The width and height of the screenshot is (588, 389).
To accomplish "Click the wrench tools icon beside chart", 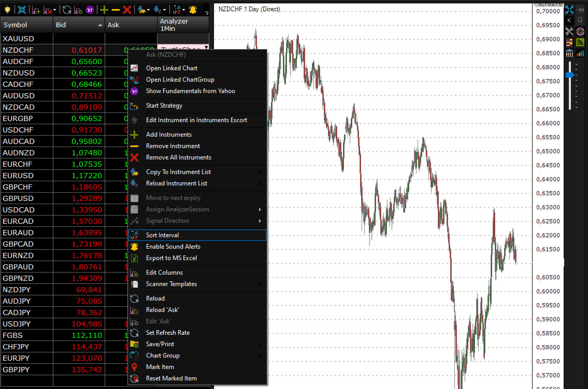I will [x=569, y=32].
